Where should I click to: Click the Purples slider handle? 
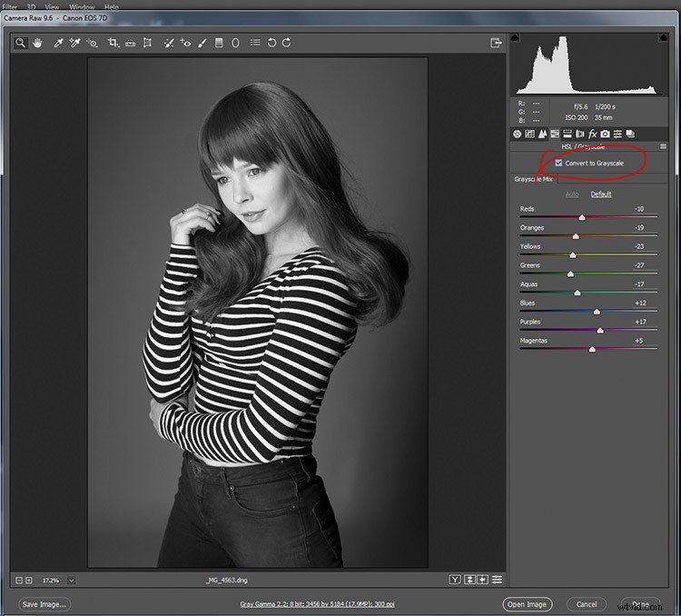pyautogui.click(x=600, y=331)
